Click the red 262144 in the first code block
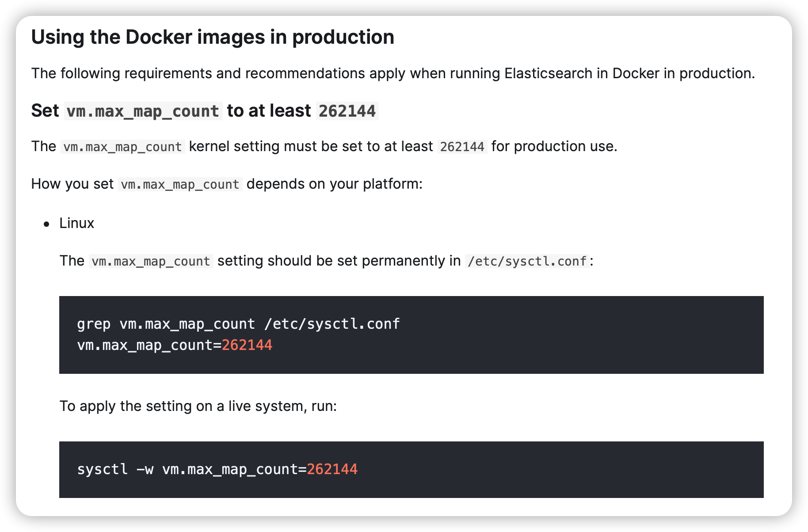This screenshot has width=808, height=532. (247, 345)
